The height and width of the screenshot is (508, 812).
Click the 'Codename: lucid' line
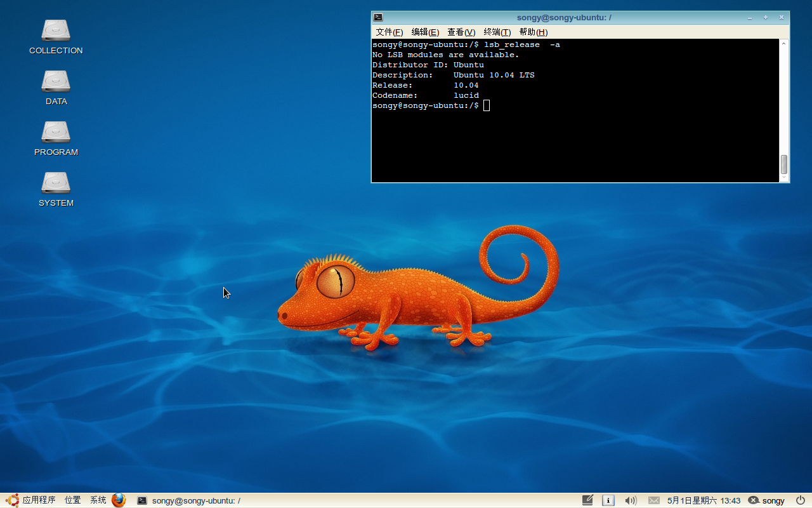tap(426, 95)
